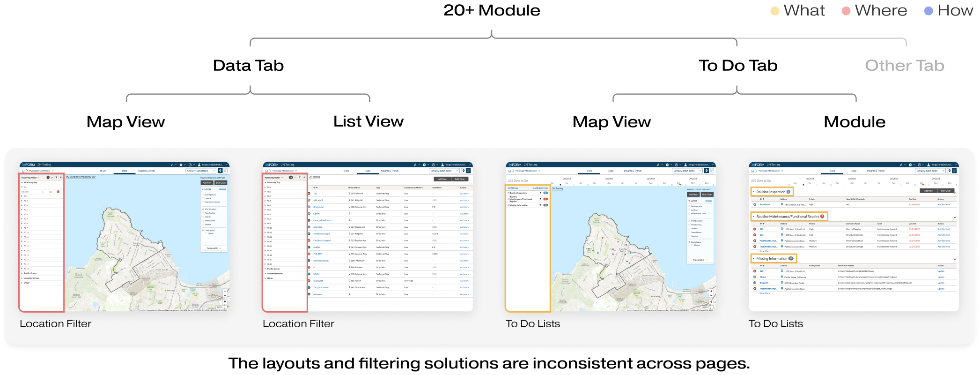This screenshot has width=980, height=375.
Task: Expand the PG 2 tree item in leftmost panel
Action: click(x=22, y=196)
